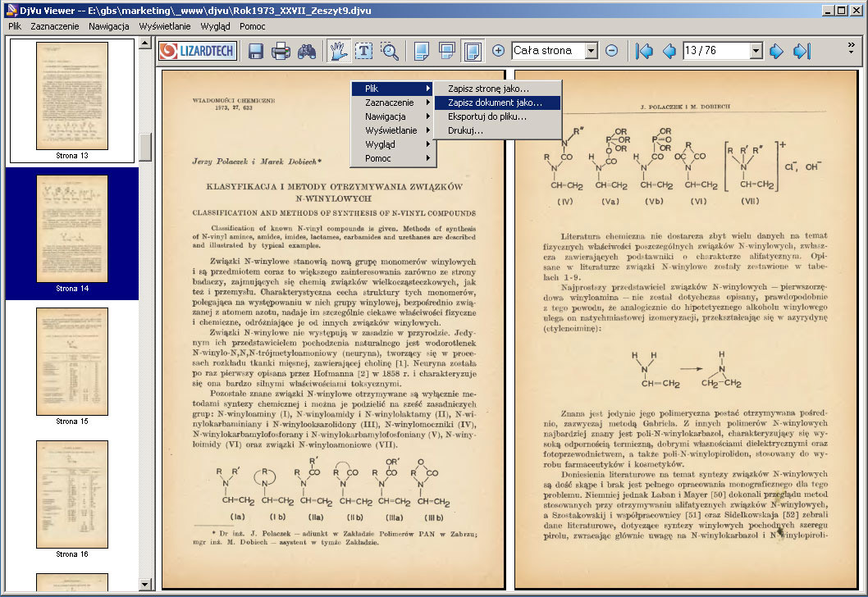Expand Nawigacja submenu in context menu
The width and height of the screenshot is (868, 597).
394,116
